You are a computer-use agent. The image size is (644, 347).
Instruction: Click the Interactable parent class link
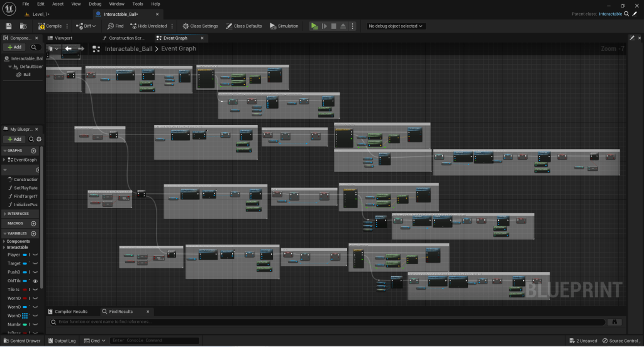[x=610, y=14]
